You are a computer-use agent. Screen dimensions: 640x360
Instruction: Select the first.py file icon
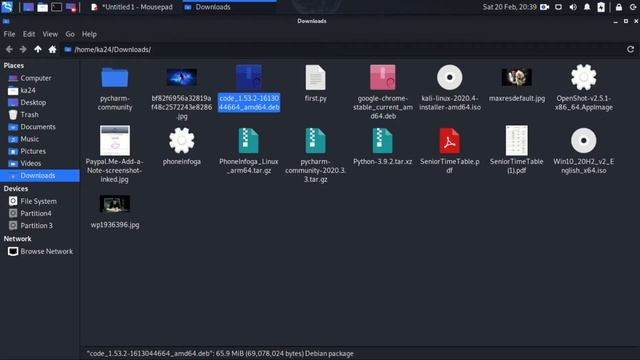click(x=316, y=77)
